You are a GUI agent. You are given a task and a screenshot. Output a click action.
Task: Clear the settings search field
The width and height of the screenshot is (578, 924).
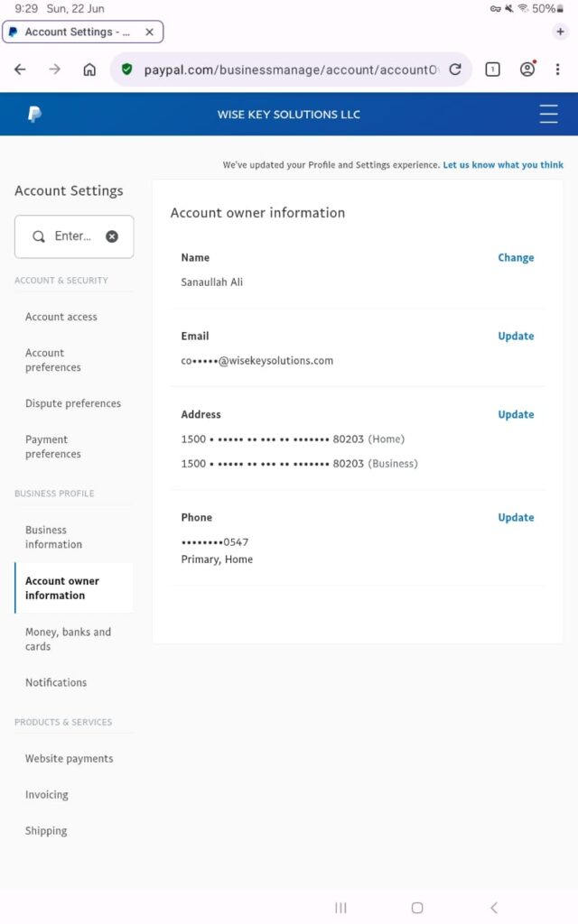pos(112,236)
